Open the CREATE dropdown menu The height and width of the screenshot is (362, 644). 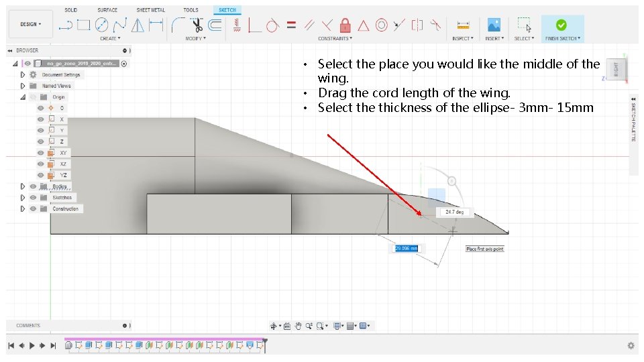pos(110,39)
